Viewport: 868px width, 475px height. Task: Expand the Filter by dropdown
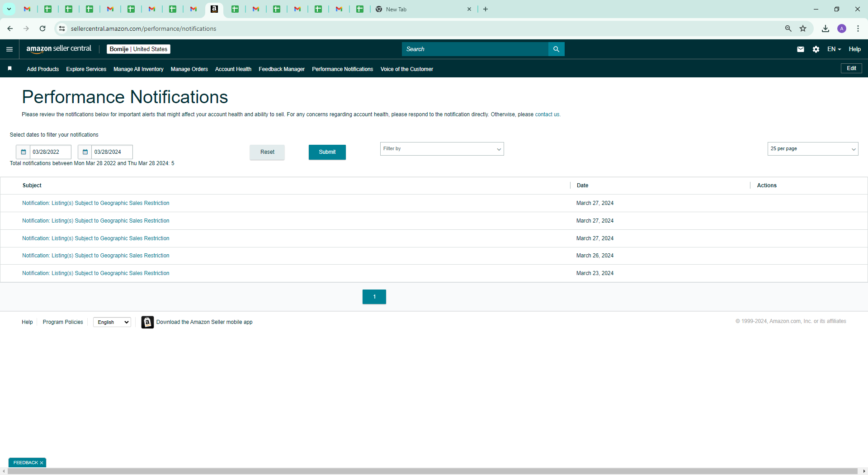click(x=442, y=149)
